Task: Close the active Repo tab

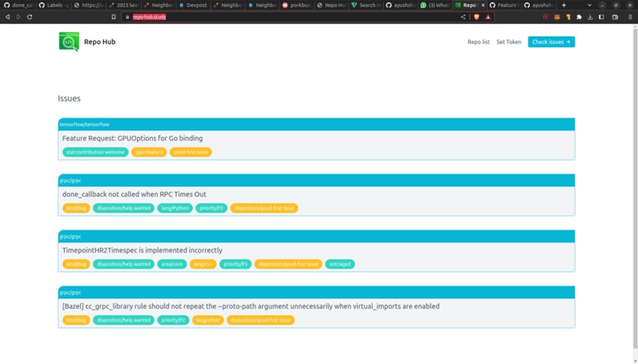Action: point(483,6)
